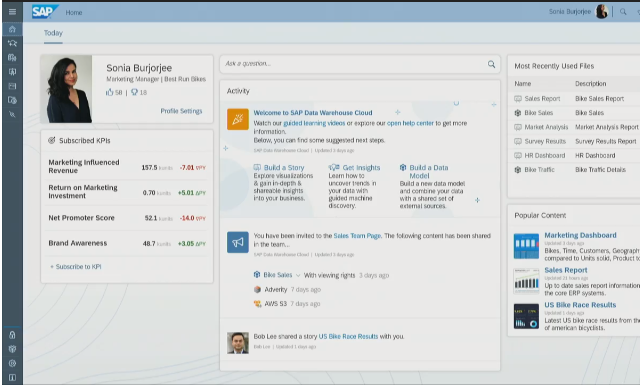
Task: Click the orange welcome celebration icon
Action: coord(238,119)
